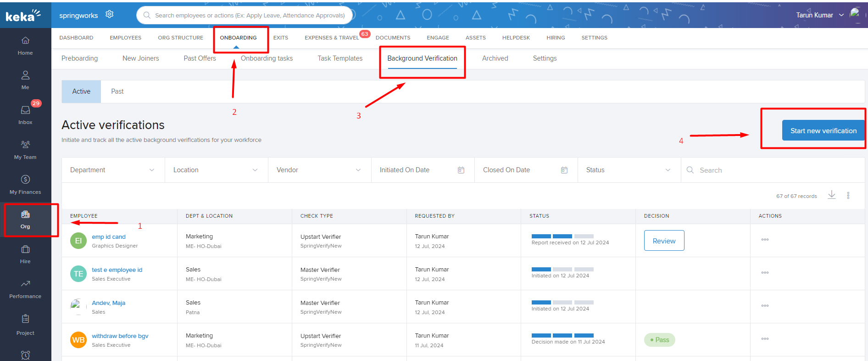The width and height of the screenshot is (868, 361).
Task: Select EXPENSES & TRAVEL in top menu
Action: (x=331, y=38)
